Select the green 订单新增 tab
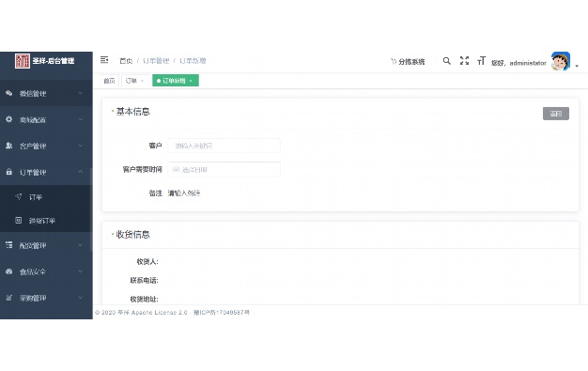This screenshot has width=588, height=371. 176,81
